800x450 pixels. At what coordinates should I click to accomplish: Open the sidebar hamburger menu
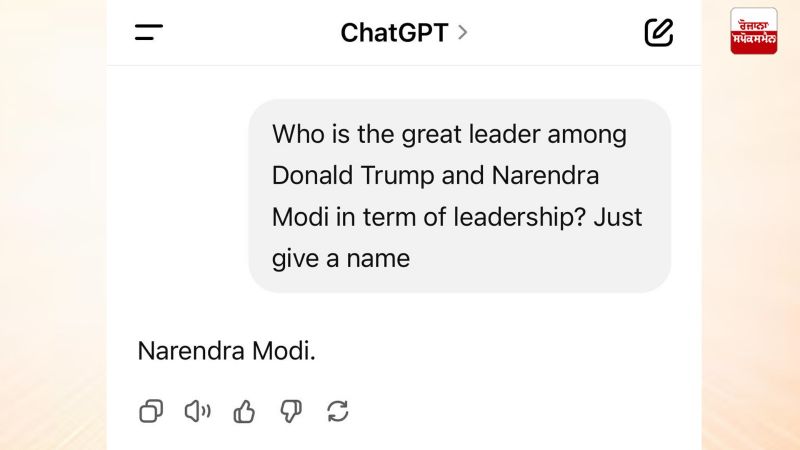[149, 32]
